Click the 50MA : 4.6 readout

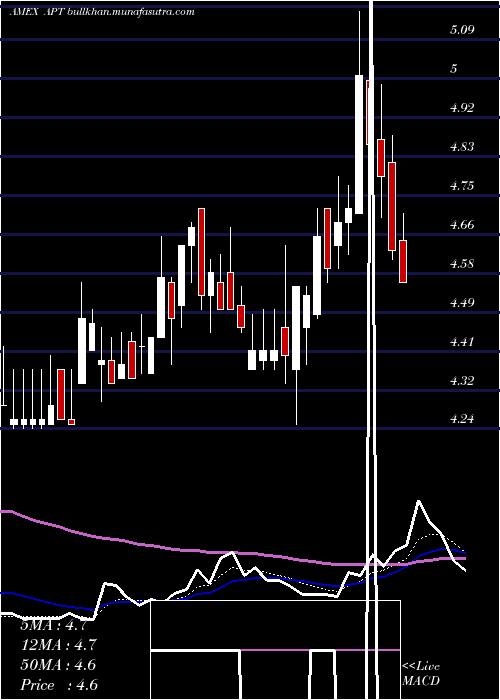[58, 665]
